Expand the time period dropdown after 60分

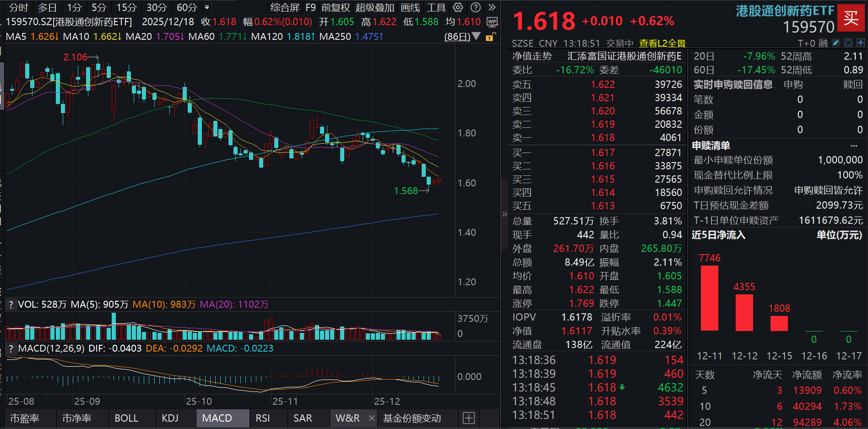click(x=207, y=7)
